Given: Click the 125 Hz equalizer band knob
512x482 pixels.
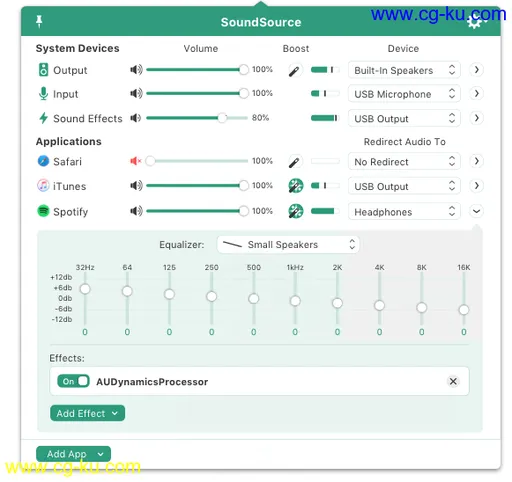Looking at the screenshot, I should point(169,294).
